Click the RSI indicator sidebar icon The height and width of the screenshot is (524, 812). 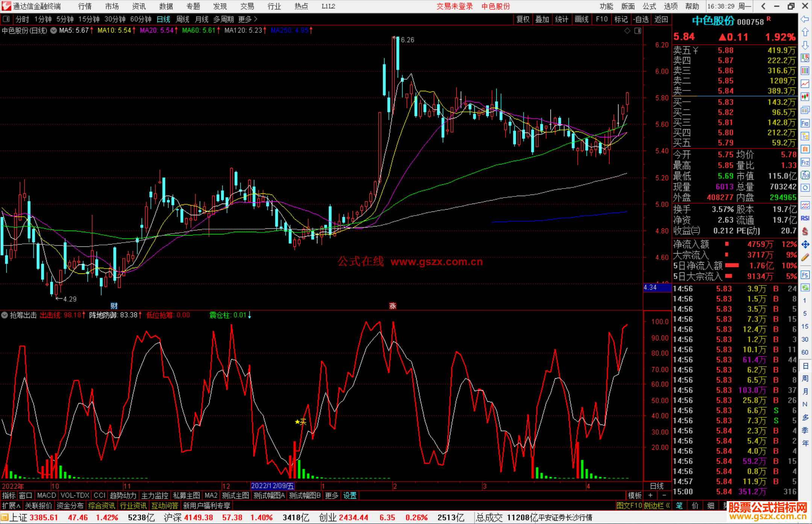(x=805, y=218)
